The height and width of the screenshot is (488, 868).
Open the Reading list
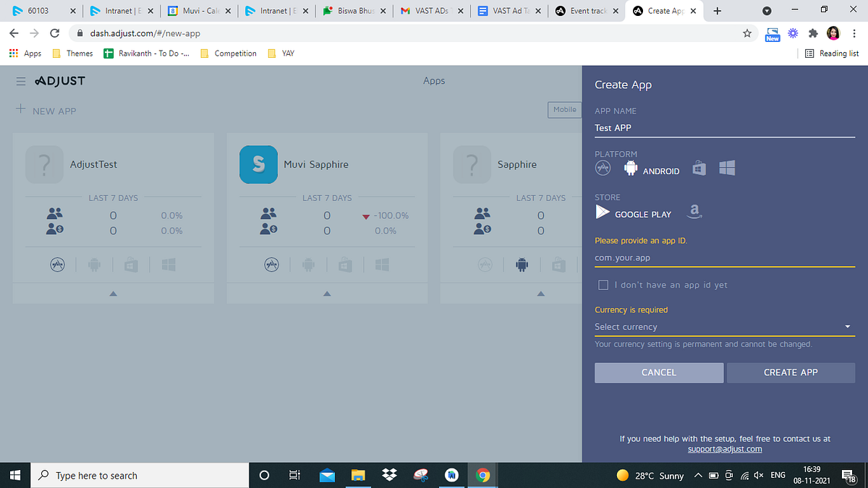[x=832, y=53]
